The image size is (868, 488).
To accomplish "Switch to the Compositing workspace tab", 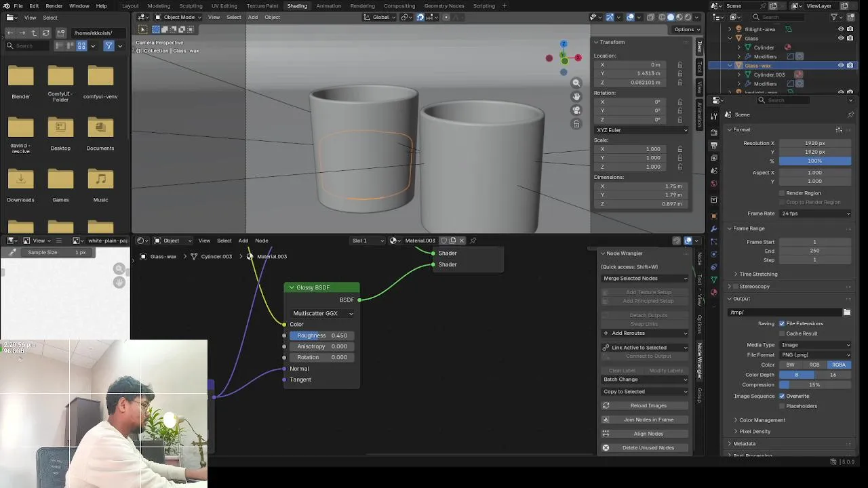I will pyautogui.click(x=399, y=6).
